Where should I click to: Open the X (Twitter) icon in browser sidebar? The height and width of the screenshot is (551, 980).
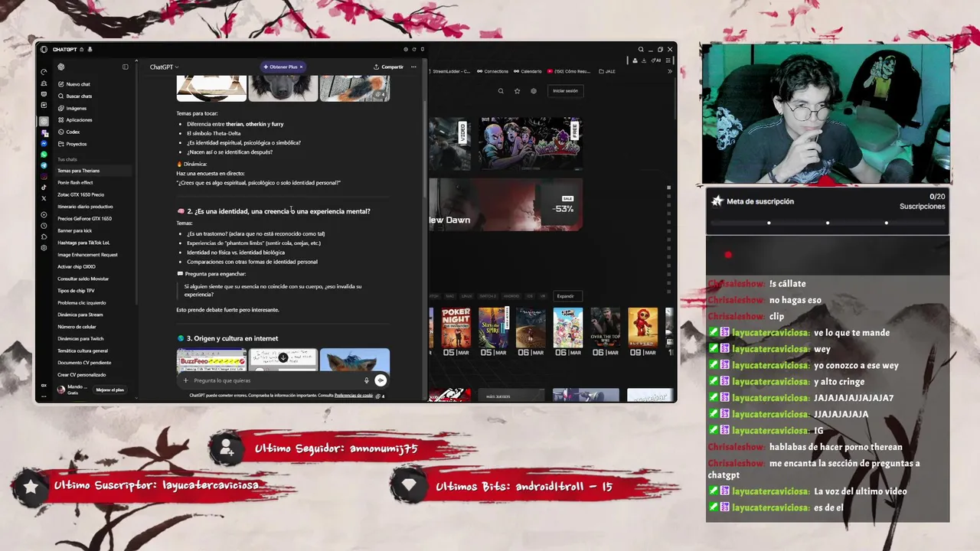tap(44, 198)
